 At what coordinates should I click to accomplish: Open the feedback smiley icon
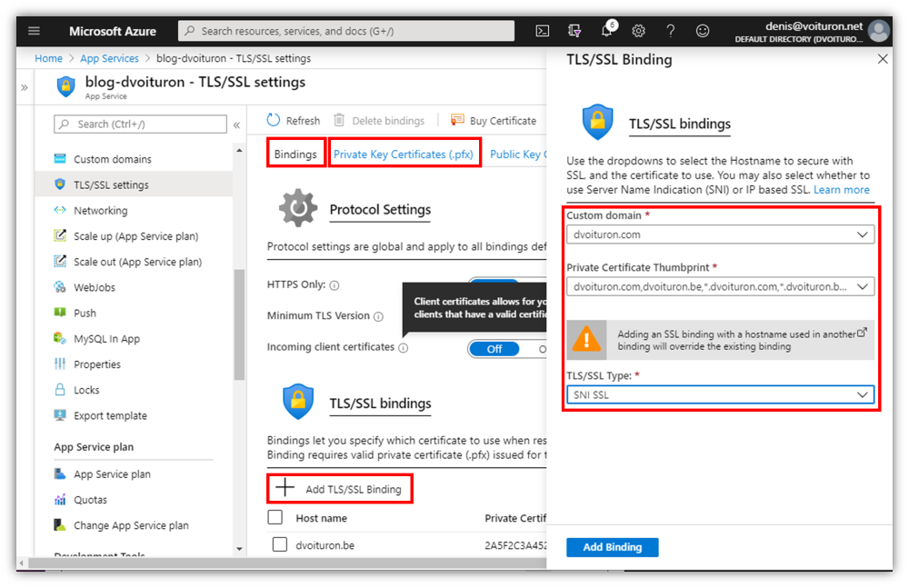[702, 31]
